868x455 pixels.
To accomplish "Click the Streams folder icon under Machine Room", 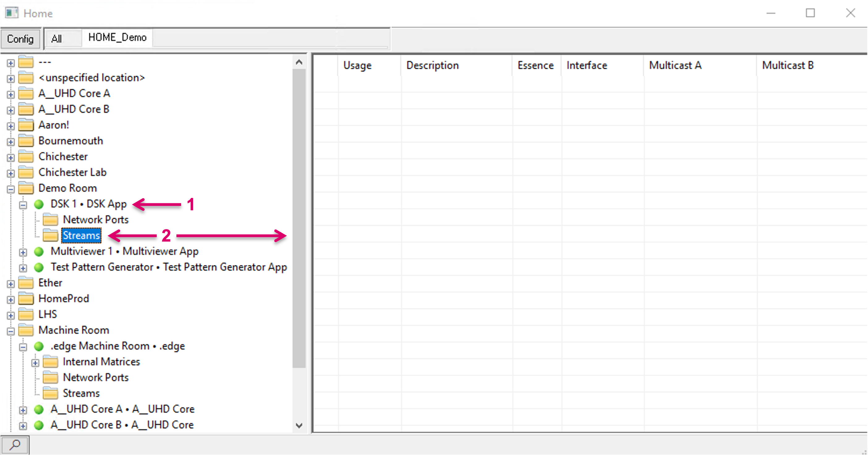I will point(51,393).
